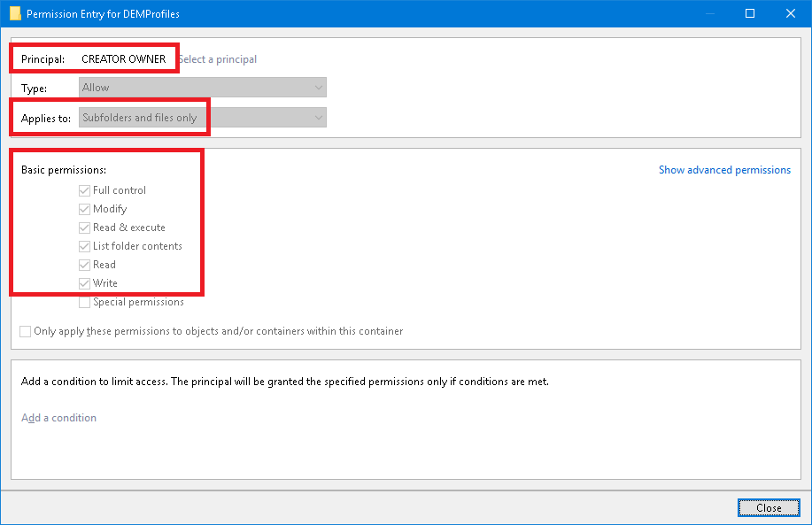Open Show advanced permissions link
This screenshot has height=525, width=812.
coord(724,170)
